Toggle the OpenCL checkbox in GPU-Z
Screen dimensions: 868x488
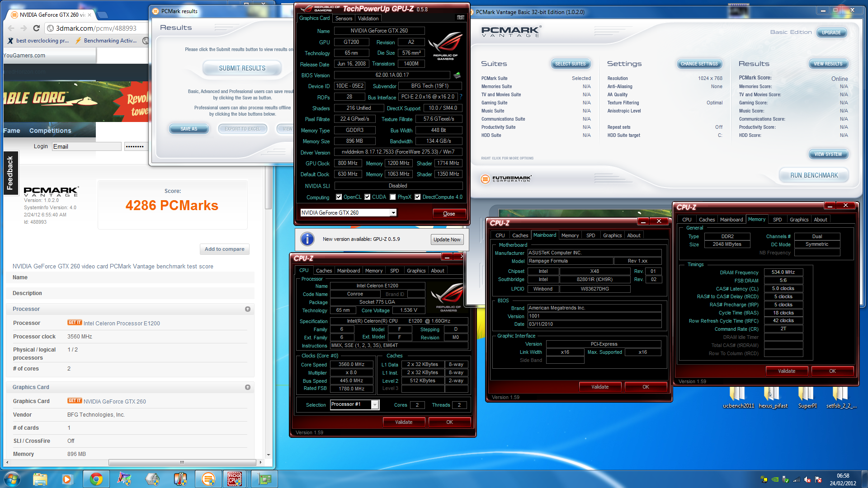coord(339,197)
